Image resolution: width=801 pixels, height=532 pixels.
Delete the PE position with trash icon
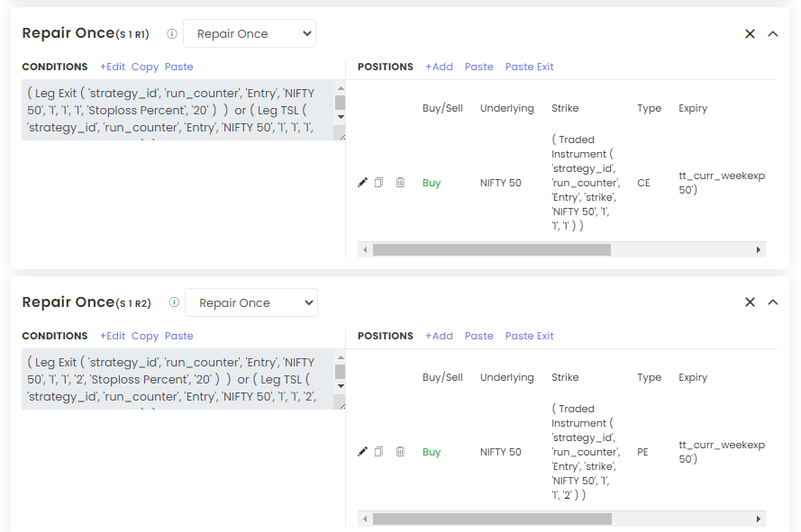point(400,452)
